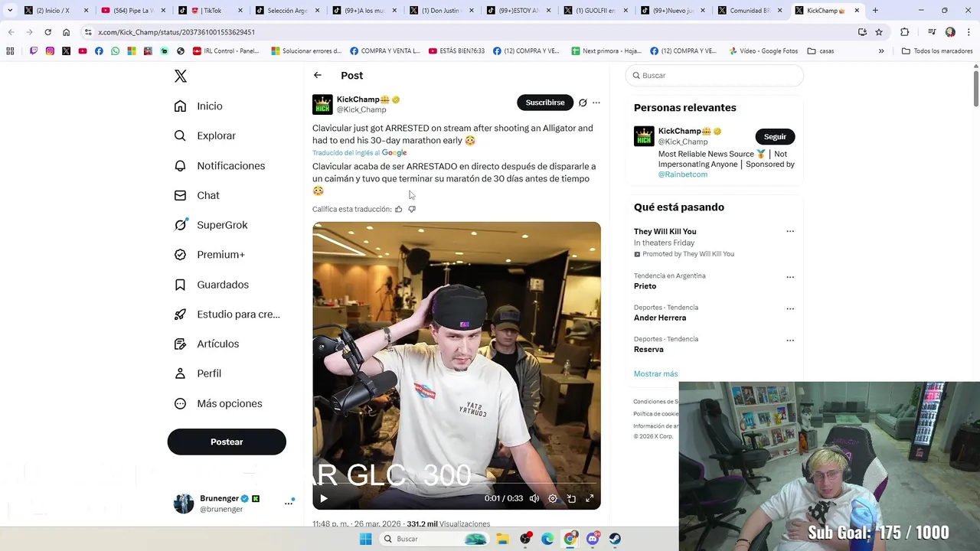The width and height of the screenshot is (980, 551).
Task: Open options for Ander Herrera trend
Action: coord(790,308)
